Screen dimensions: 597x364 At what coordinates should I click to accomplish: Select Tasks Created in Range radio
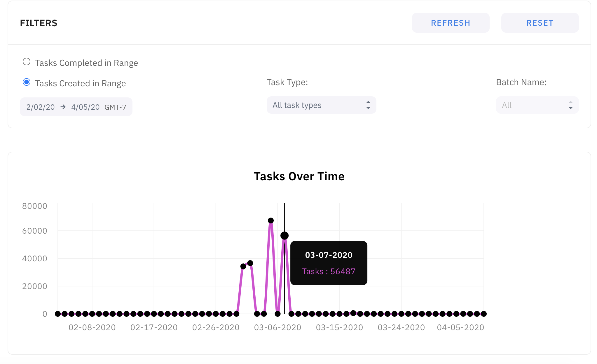click(x=27, y=82)
